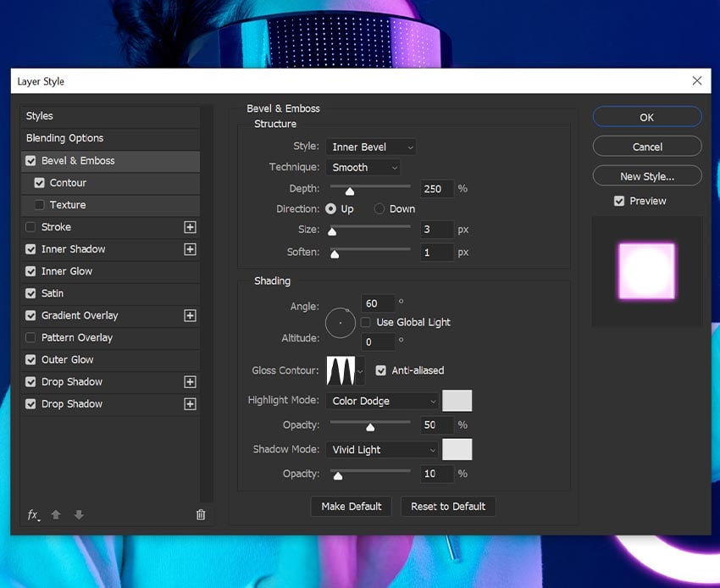Click the angle and altitude dial
Viewport: 720px width, 588px height.
(341, 323)
